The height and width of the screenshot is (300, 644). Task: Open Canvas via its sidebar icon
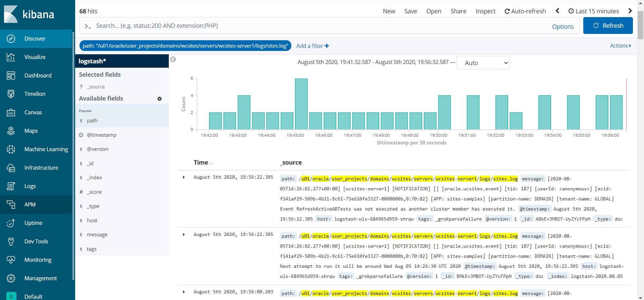point(11,112)
